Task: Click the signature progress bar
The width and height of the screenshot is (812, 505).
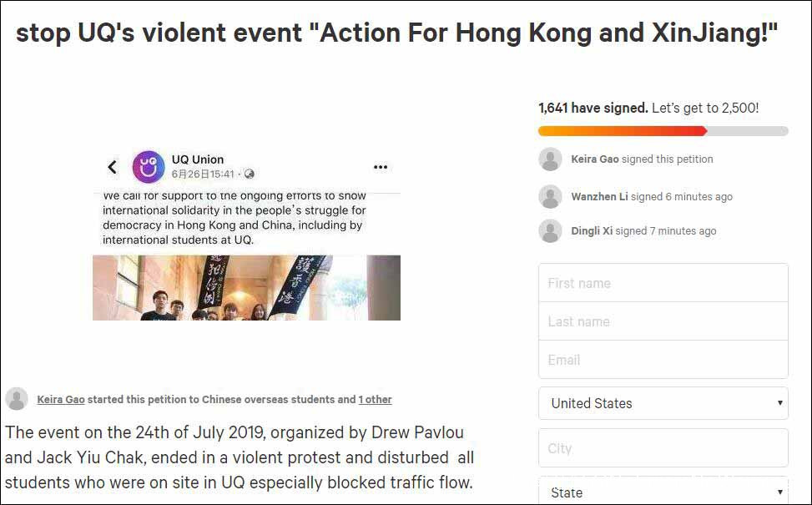Action: pyautogui.click(x=663, y=131)
